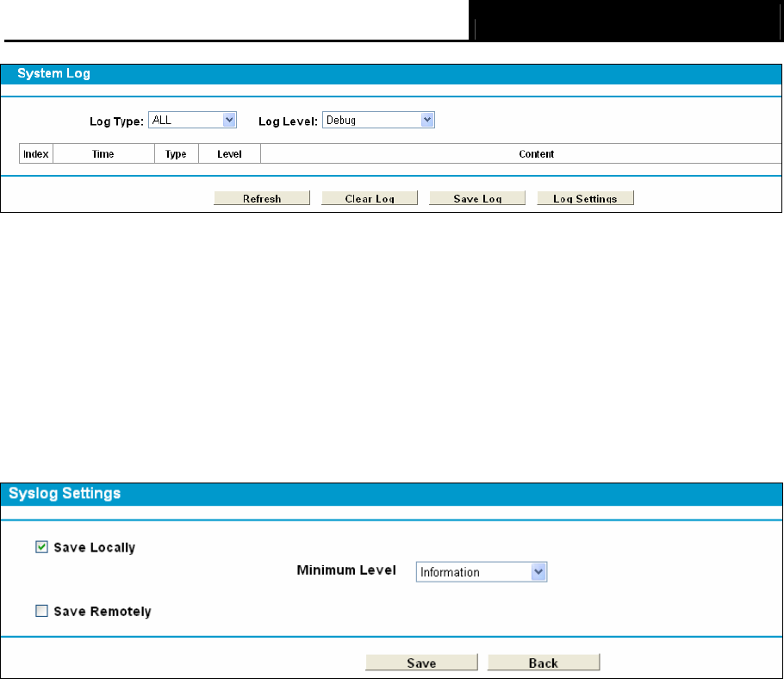Viewport: 784px width, 679px height.
Task: Select the Time column header
Action: click(x=103, y=153)
